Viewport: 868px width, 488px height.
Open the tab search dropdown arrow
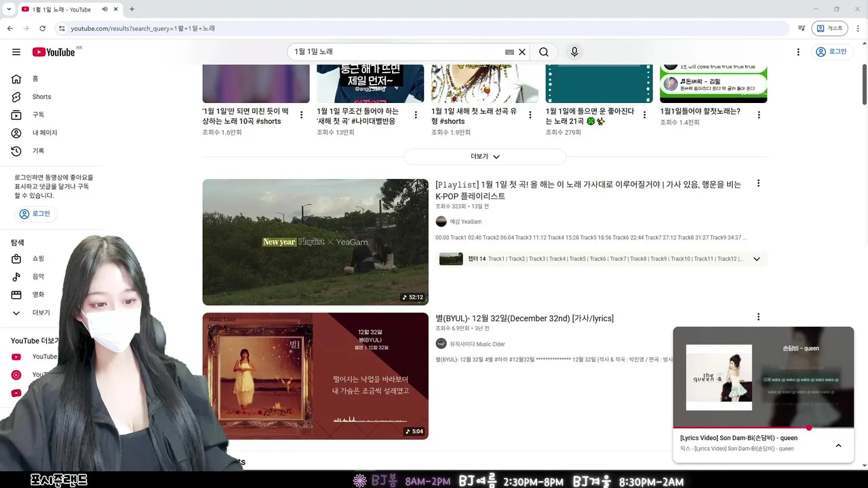tap(9, 9)
